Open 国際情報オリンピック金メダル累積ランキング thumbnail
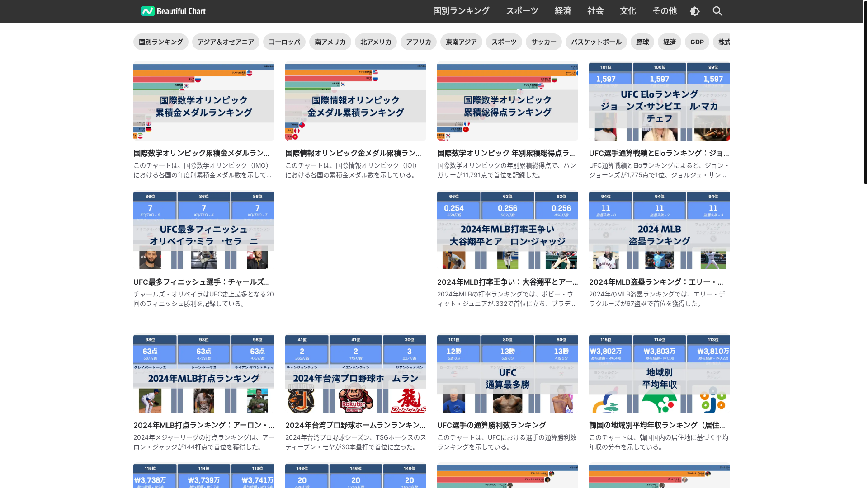The image size is (868, 488). 356,101
